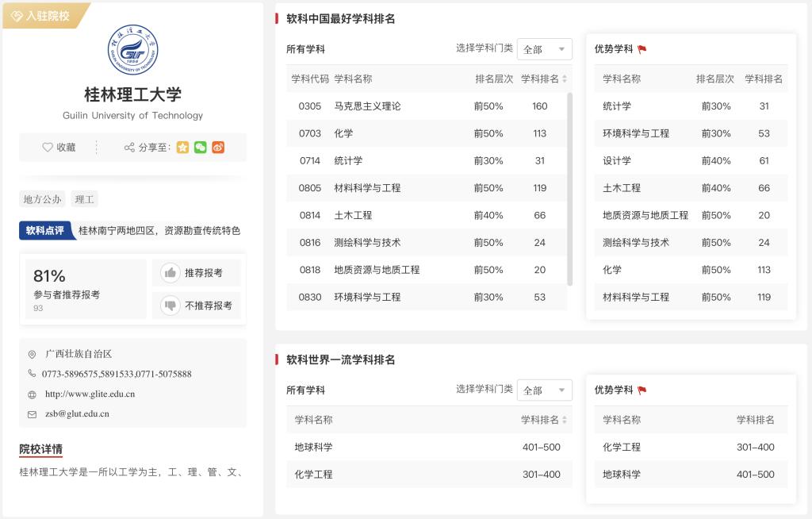Click the Guilin University of Technology logo
812x519 pixels.
132,50
